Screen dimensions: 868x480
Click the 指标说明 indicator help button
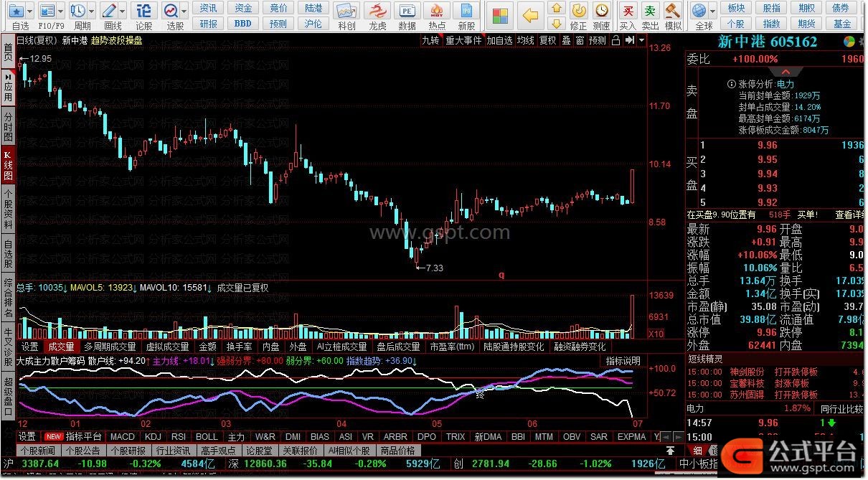pos(623,361)
